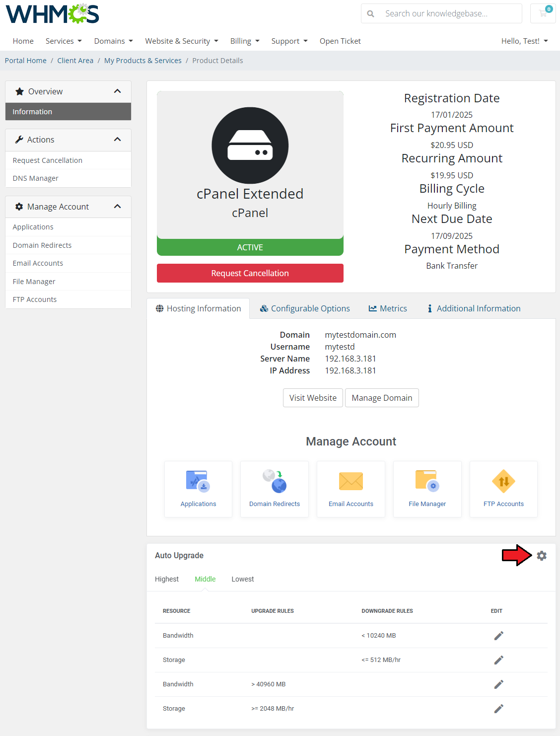Image resolution: width=560 pixels, height=736 pixels.
Task: Open the Hello, Test! account menu
Action: [525, 41]
